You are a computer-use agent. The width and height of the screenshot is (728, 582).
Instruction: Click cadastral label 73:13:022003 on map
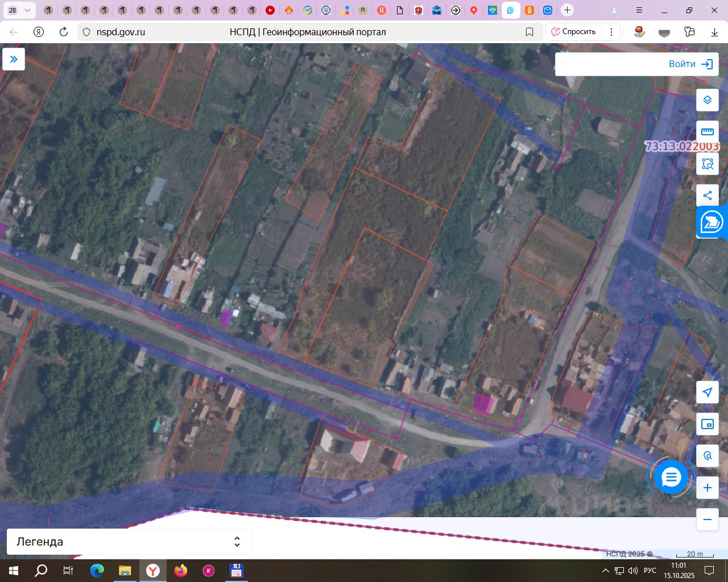(x=682, y=146)
